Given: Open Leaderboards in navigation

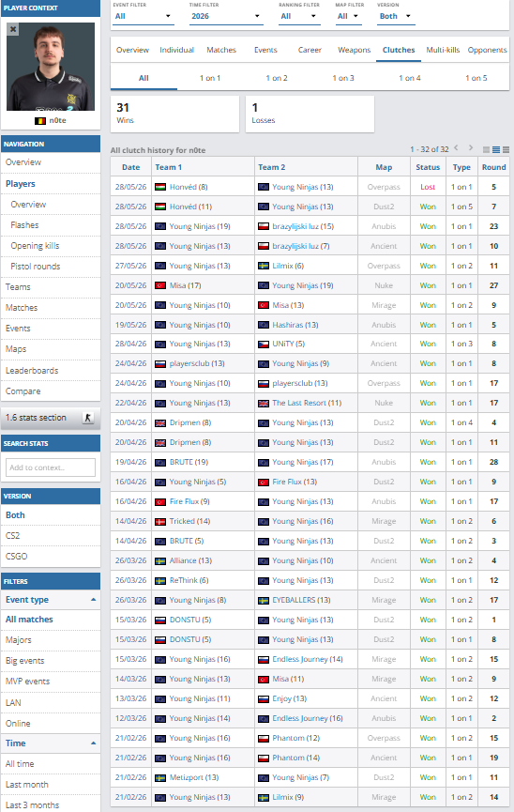Looking at the screenshot, I should pos(51,370).
